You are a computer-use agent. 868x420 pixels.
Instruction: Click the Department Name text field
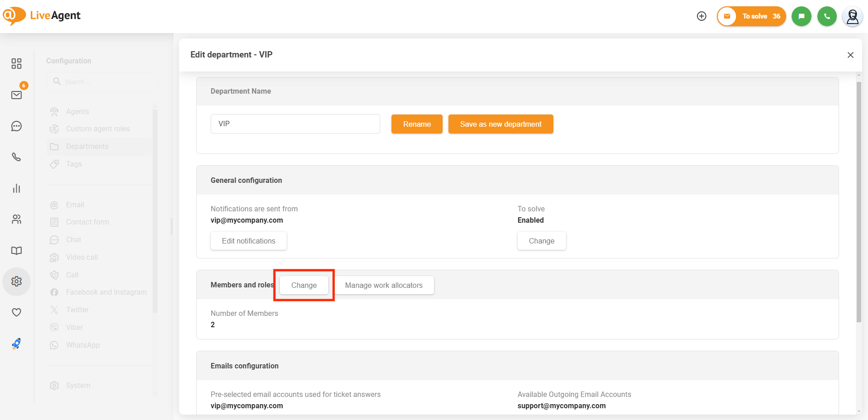[295, 124]
